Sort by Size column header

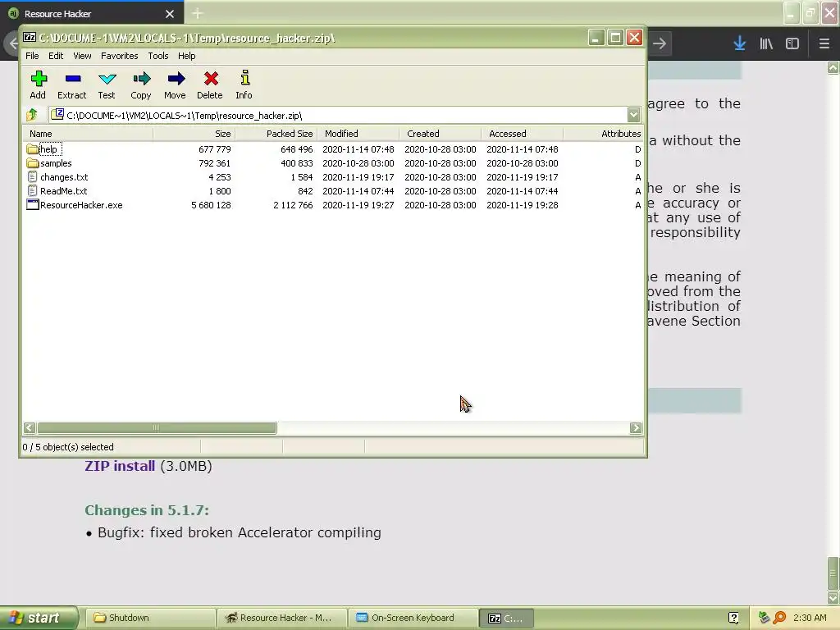(194, 134)
